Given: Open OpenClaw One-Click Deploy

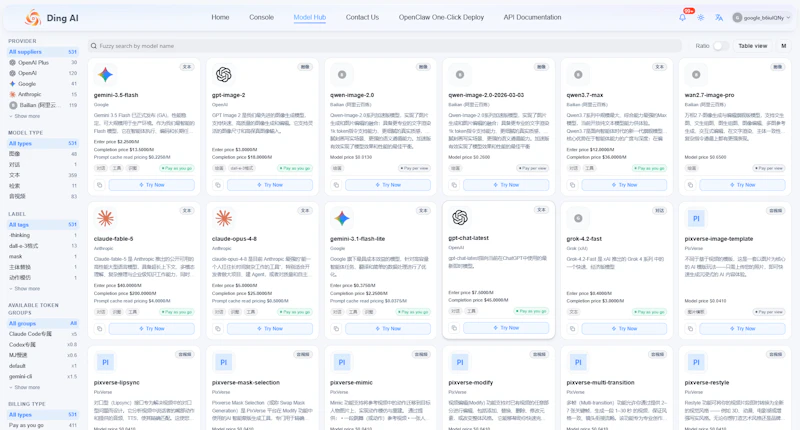Looking at the screenshot, I should click(441, 17).
